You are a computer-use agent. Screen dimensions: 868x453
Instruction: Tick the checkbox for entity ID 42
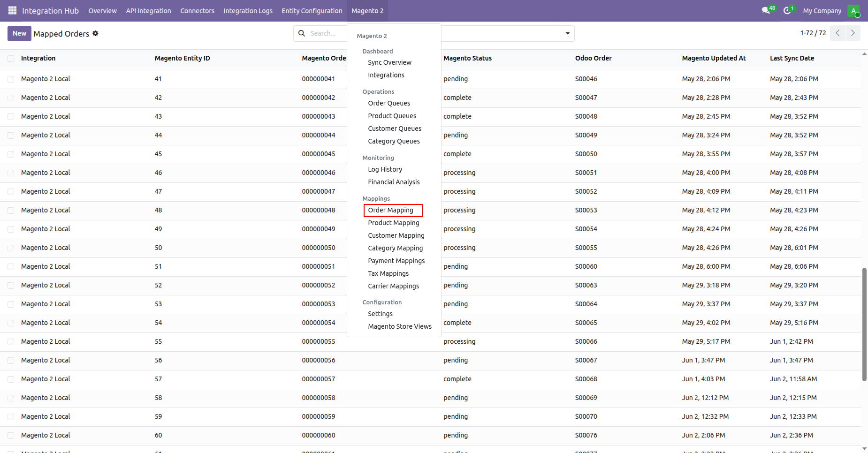click(x=11, y=98)
